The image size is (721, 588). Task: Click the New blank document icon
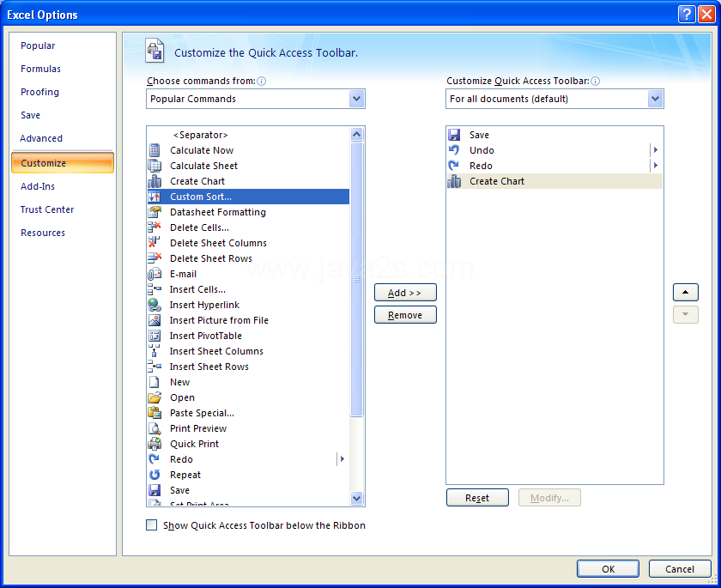tap(154, 382)
